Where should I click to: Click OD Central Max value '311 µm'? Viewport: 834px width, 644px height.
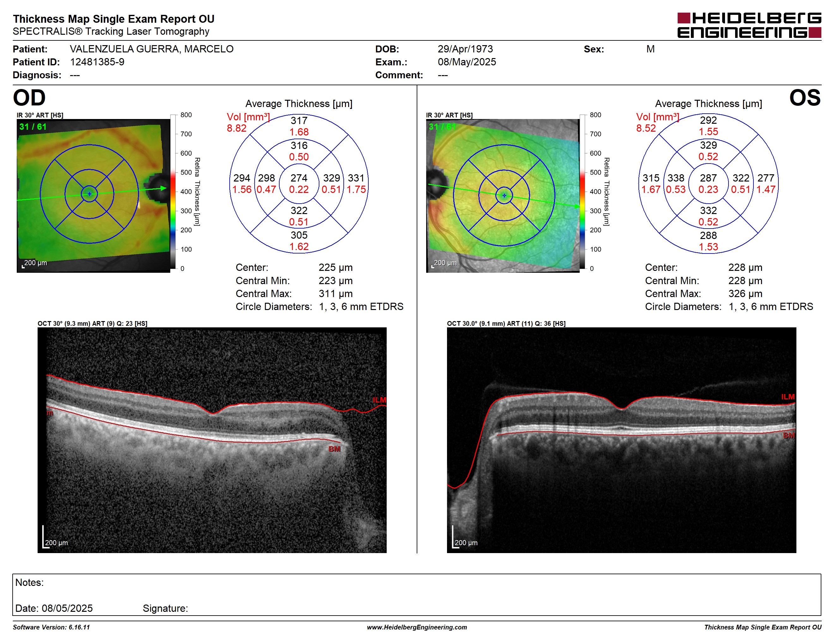(335, 293)
